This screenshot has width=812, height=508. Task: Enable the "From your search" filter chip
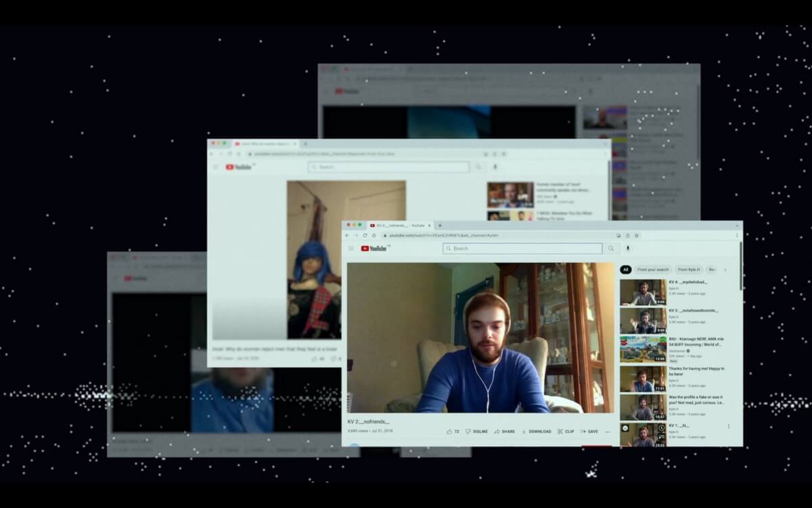(653, 270)
